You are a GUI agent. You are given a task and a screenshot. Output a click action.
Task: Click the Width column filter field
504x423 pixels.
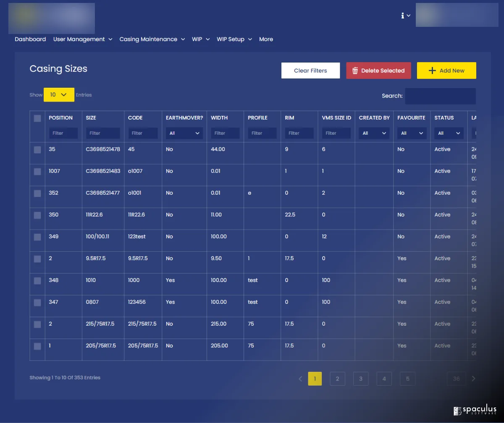pyautogui.click(x=225, y=133)
